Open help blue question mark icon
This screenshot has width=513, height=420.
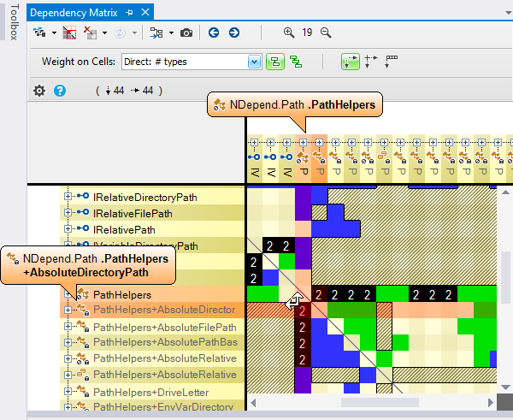click(x=60, y=91)
